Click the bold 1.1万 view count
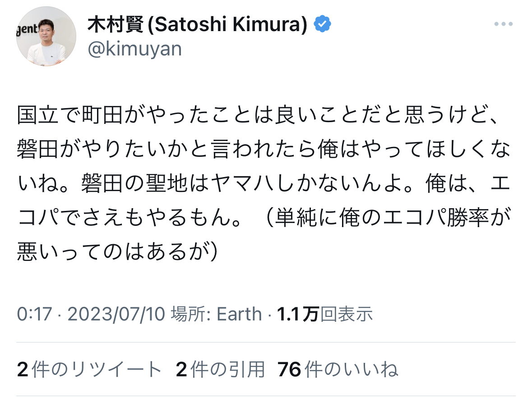 [x=298, y=314]
